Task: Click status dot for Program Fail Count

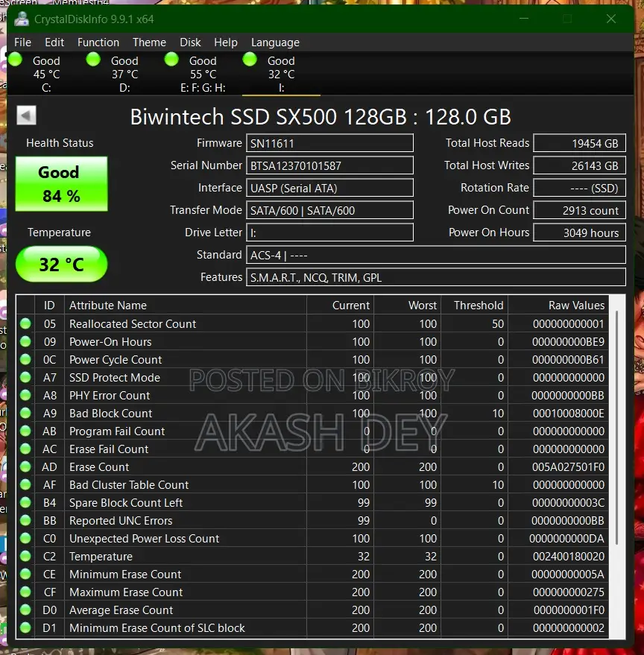Action: tap(25, 431)
